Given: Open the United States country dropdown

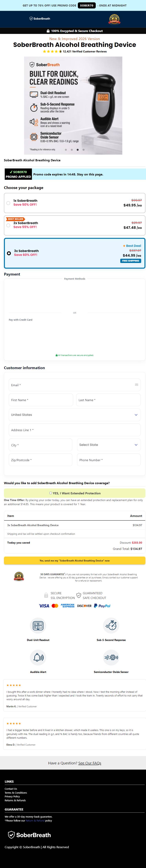Looking at the screenshot, I should (74, 415).
